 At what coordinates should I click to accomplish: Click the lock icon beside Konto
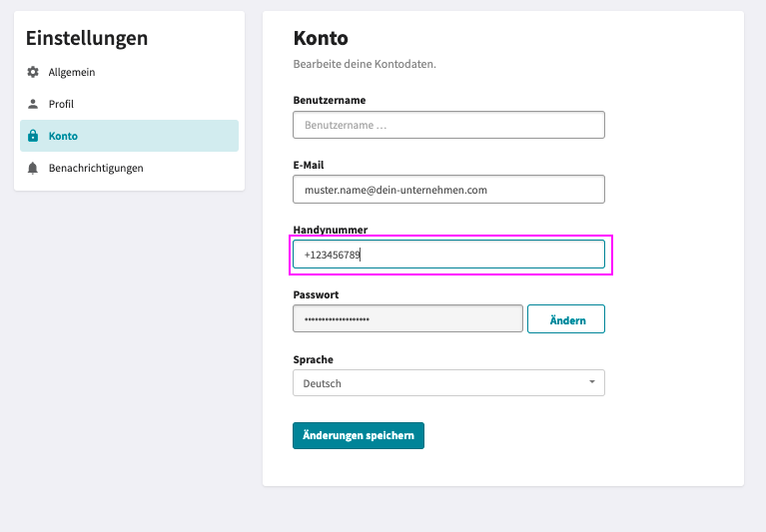(x=33, y=136)
